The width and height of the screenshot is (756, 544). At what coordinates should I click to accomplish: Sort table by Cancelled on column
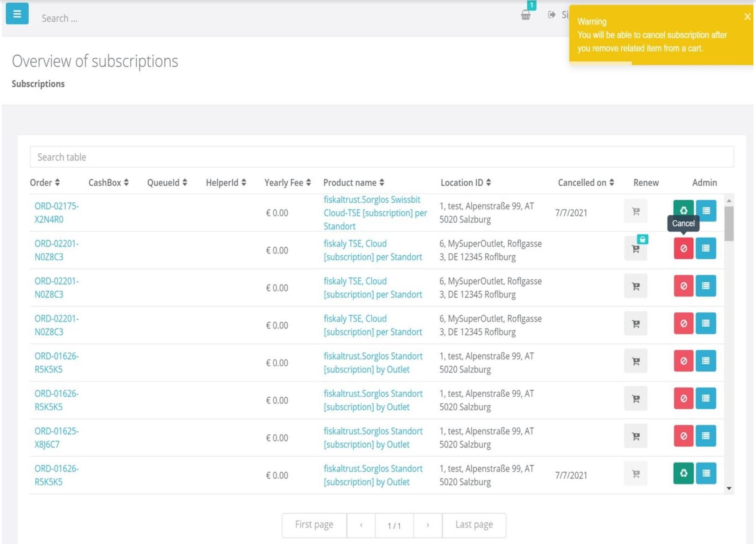[586, 183]
